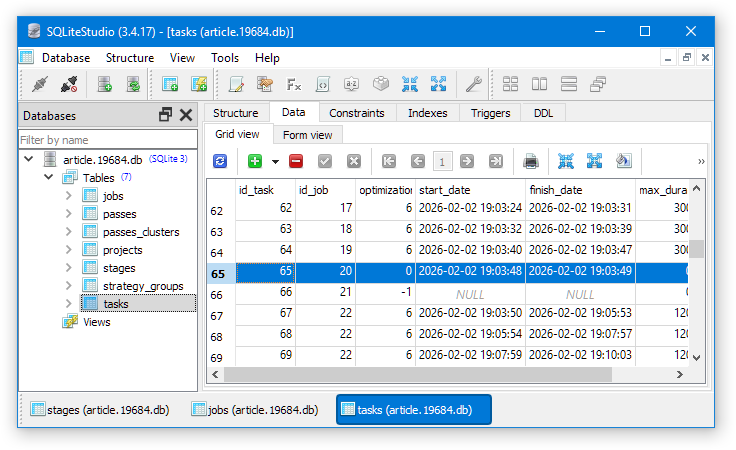Open the View menu

(182, 58)
